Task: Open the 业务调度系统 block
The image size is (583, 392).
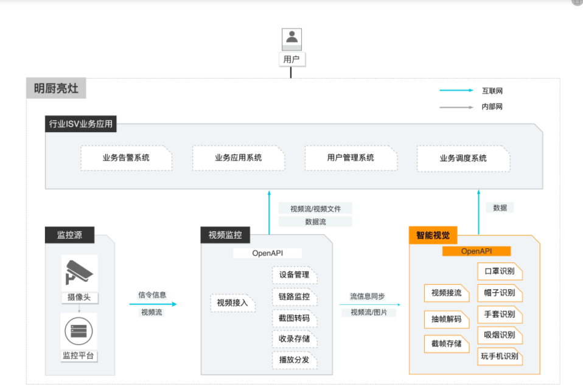Action: point(463,158)
